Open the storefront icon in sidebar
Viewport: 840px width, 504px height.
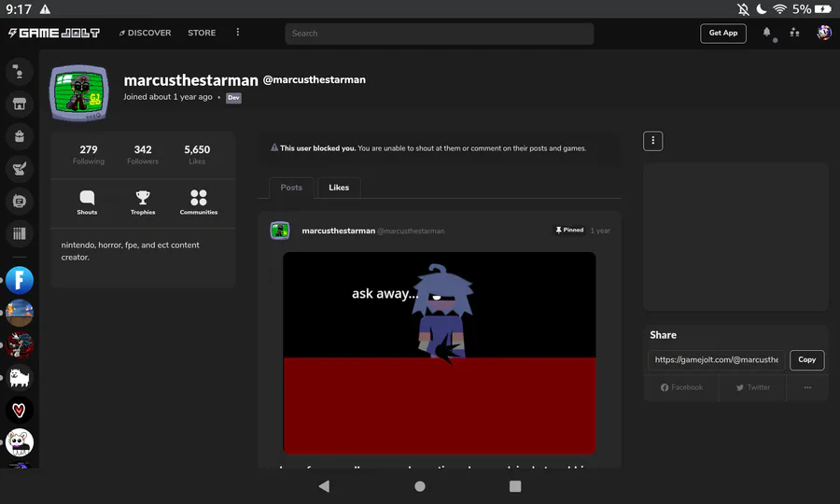point(20,104)
